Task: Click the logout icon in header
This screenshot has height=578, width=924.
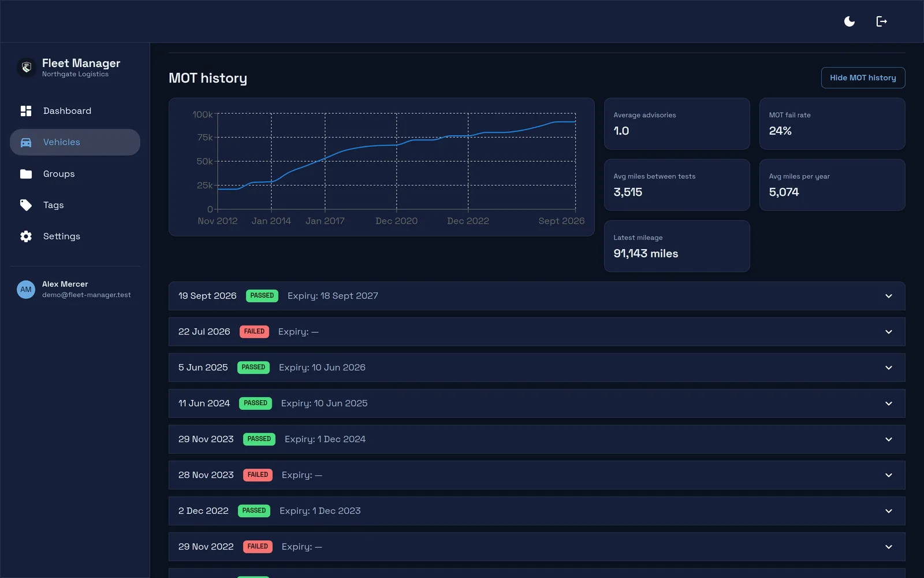Action: pos(882,21)
